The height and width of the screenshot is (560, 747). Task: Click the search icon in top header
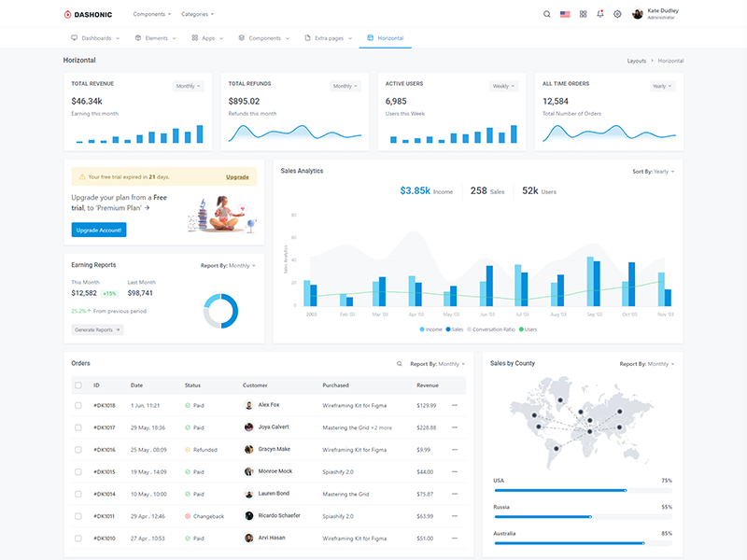547,14
